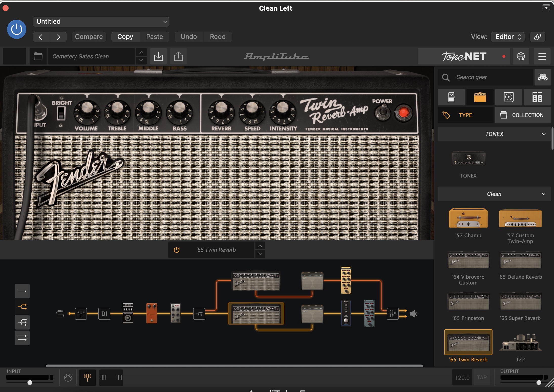Click the Copy button
Viewport: 554px width, 392px height.
pos(125,37)
